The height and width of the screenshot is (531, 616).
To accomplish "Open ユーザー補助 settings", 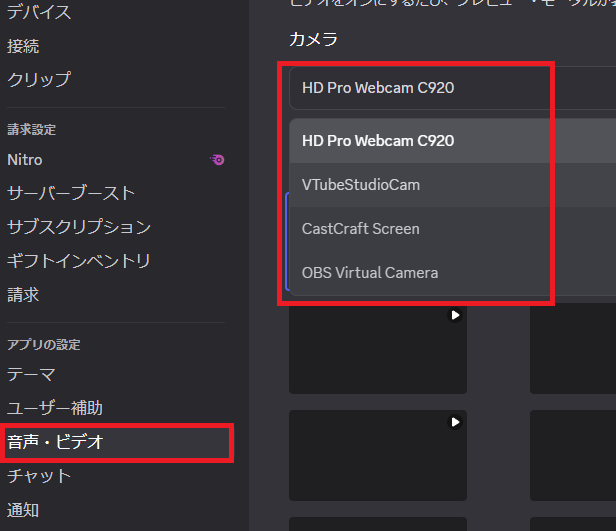I will coord(55,408).
